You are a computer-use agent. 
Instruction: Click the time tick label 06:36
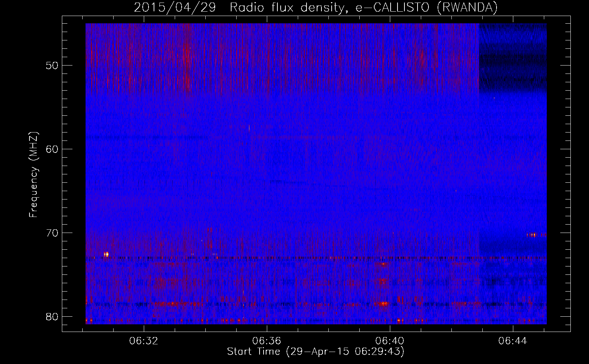point(267,341)
